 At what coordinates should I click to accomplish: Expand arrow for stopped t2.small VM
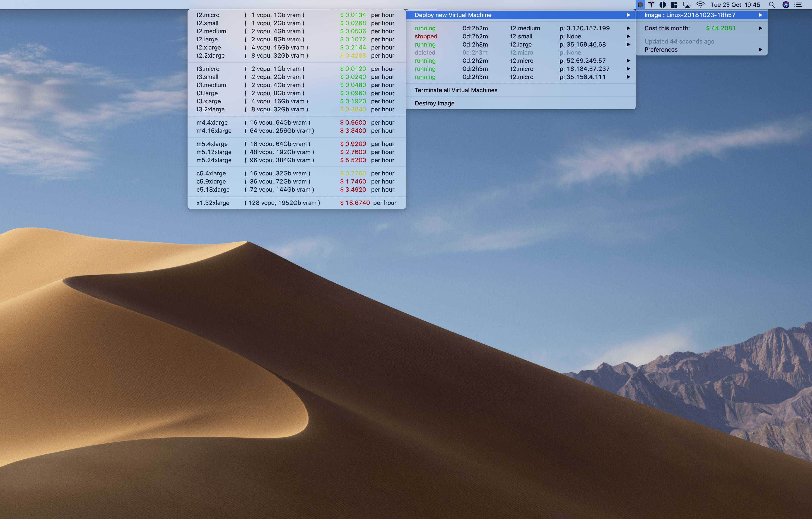pyautogui.click(x=628, y=36)
